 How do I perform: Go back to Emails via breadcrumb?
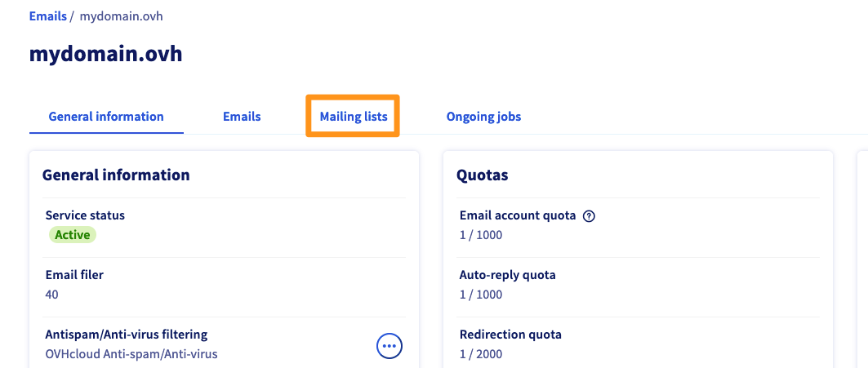pos(47,16)
